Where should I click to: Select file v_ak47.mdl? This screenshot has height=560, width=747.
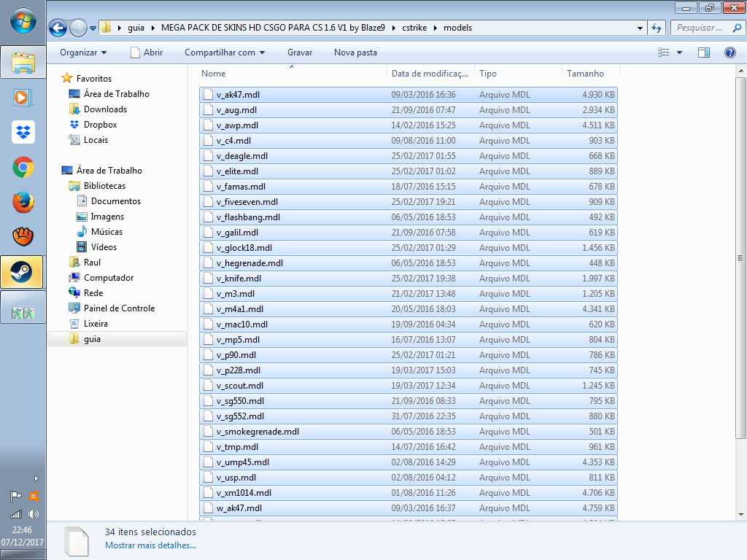[x=409, y=95]
